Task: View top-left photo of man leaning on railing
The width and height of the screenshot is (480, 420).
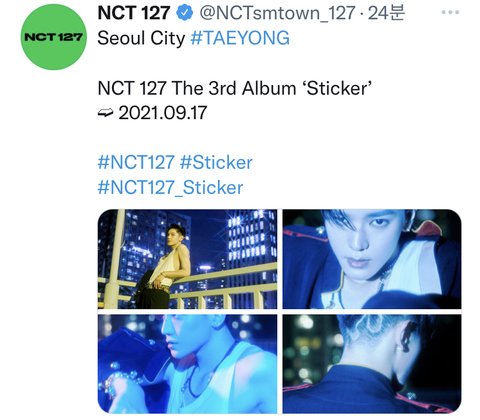Action: click(x=187, y=259)
